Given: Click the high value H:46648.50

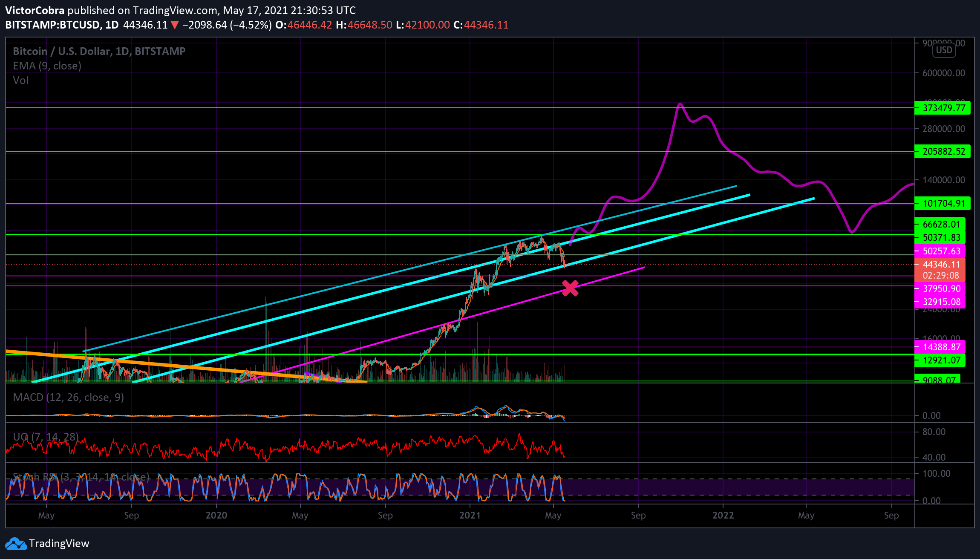Looking at the screenshot, I should coord(364,25).
